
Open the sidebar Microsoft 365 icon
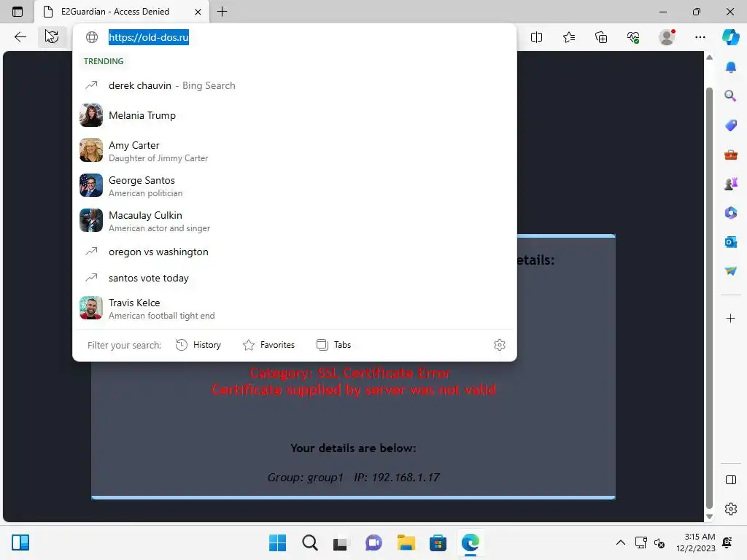pos(731,212)
